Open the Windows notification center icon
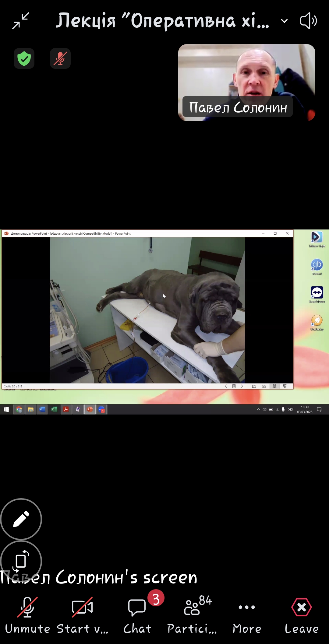Image resolution: width=329 pixels, height=644 pixels. (x=319, y=410)
